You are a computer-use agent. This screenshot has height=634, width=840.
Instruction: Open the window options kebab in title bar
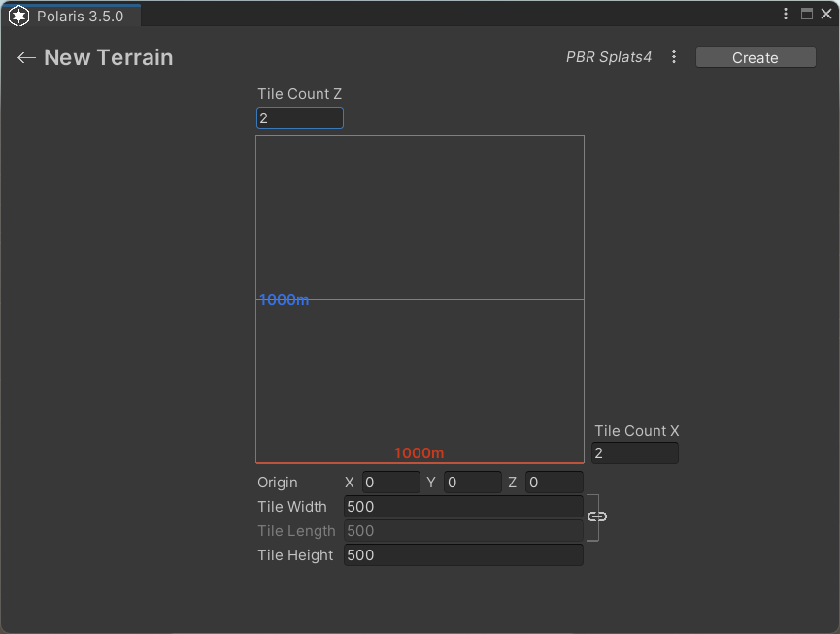(786, 14)
